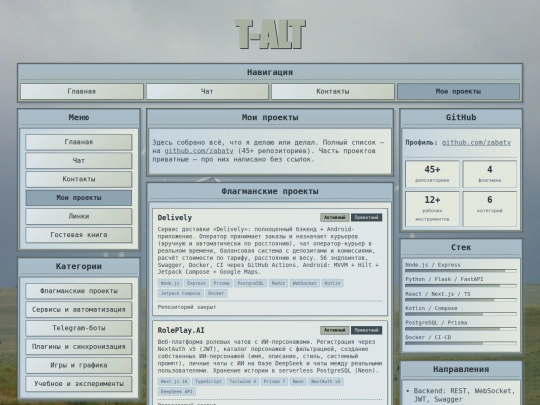The image size is (540, 405).
Task: Click the Delively project title
Action: (x=175, y=218)
